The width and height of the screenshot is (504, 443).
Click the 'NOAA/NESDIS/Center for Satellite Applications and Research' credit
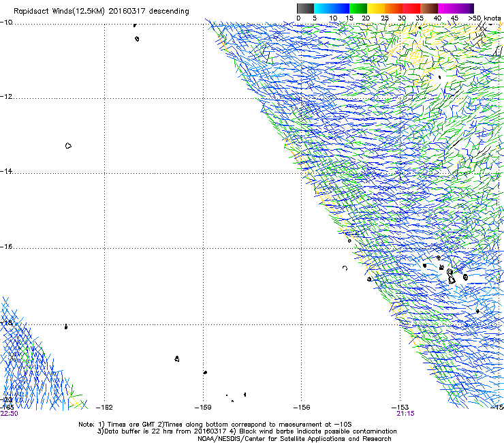294,439
